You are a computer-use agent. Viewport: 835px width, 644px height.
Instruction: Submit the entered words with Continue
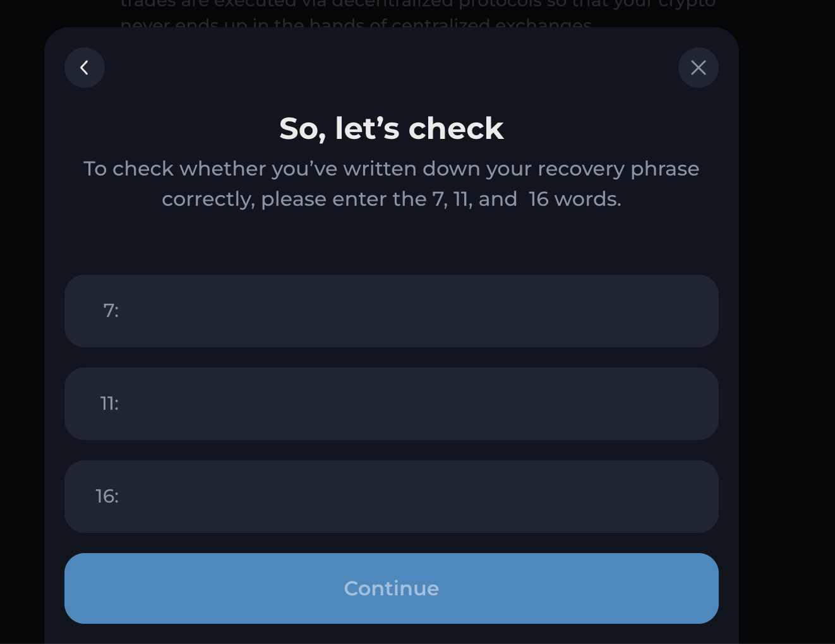(391, 588)
